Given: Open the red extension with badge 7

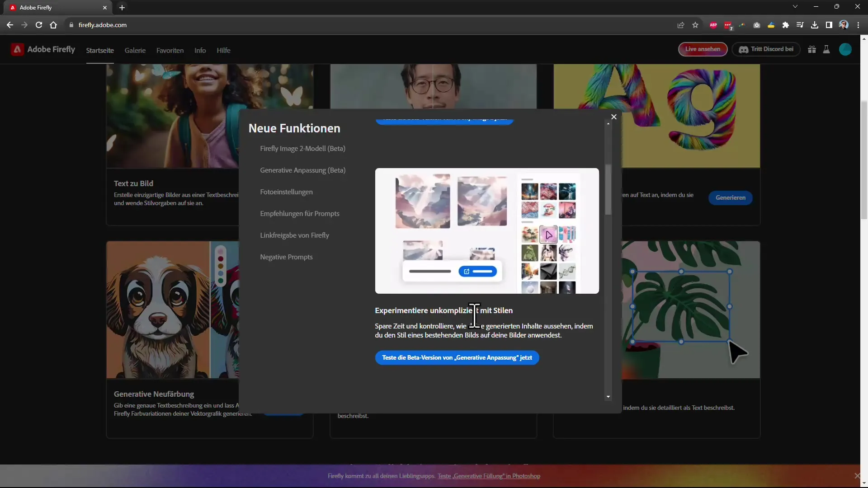Looking at the screenshot, I should coord(728,25).
